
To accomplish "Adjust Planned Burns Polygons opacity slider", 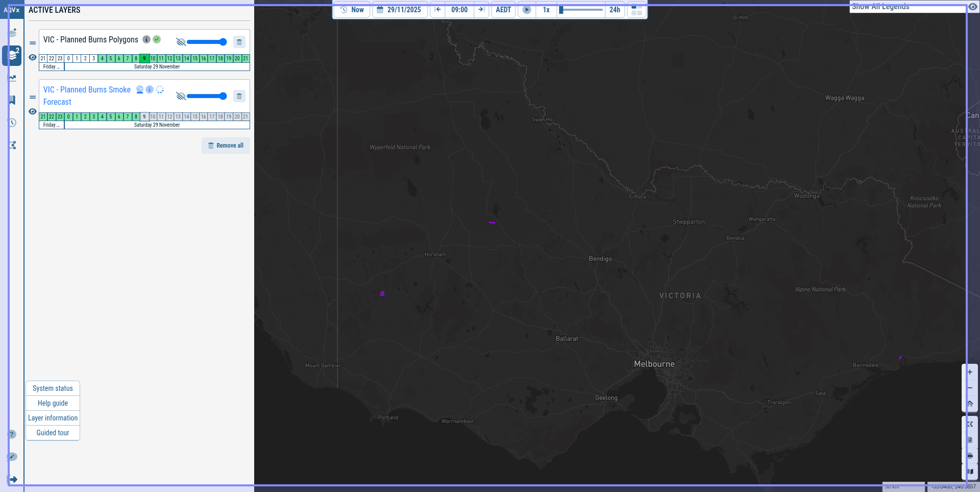I will pyautogui.click(x=207, y=42).
